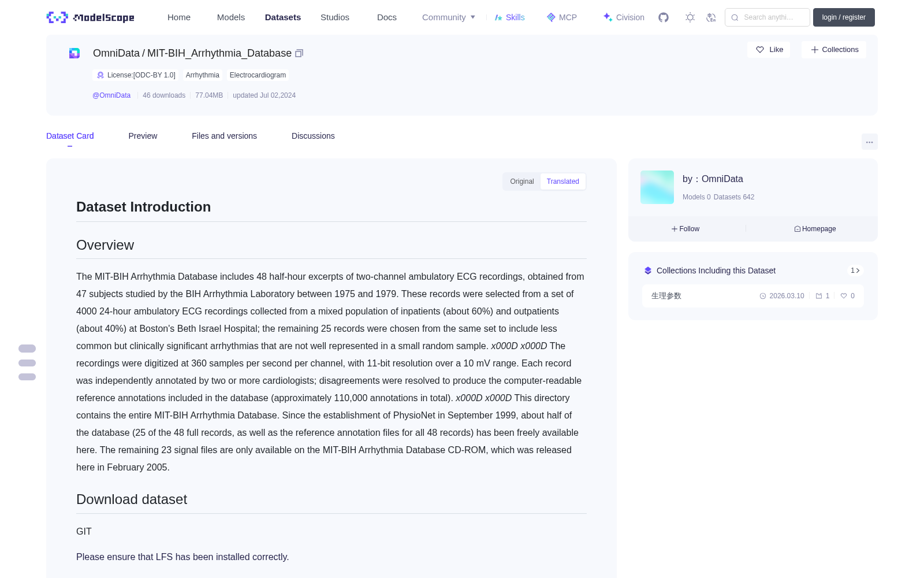This screenshot has width=924, height=578.
Task: Click the Collections Including this Dataset icon
Action: pos(648,271)
